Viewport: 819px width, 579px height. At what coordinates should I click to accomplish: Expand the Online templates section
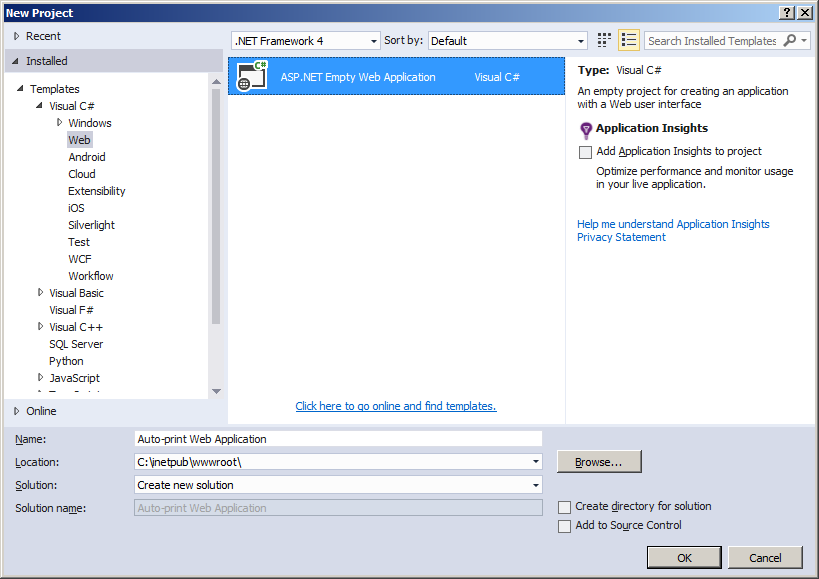(x=17, y=411)
